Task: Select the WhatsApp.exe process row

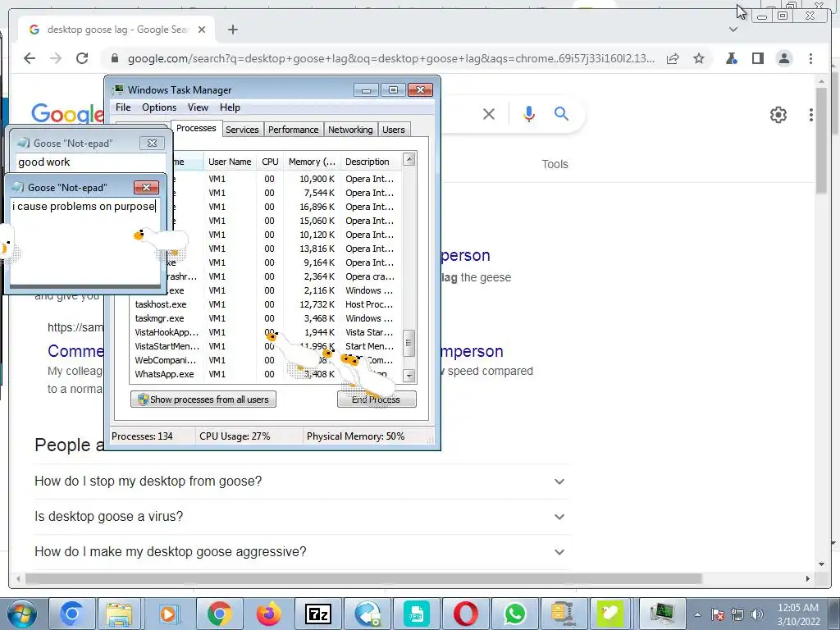Action: tap(265, 374)
